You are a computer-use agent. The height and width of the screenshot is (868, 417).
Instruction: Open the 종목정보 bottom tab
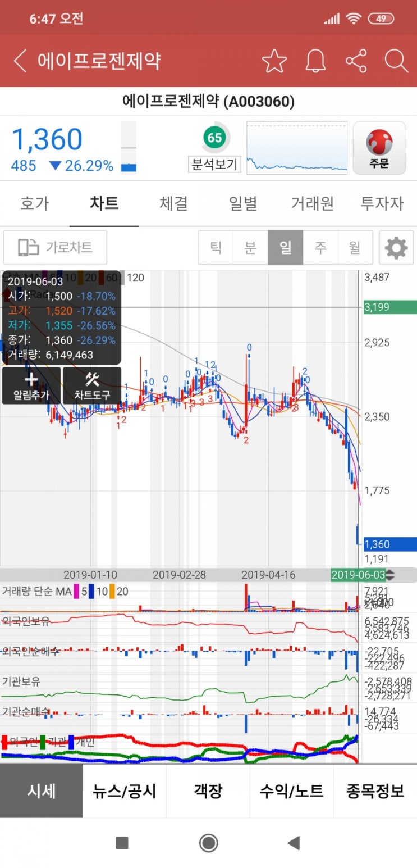pos(375,791)
